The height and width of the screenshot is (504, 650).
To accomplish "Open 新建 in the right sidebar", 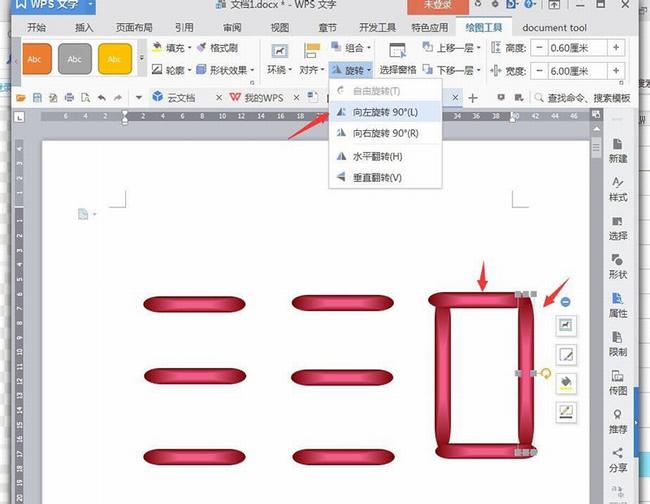I will [617, 151].
